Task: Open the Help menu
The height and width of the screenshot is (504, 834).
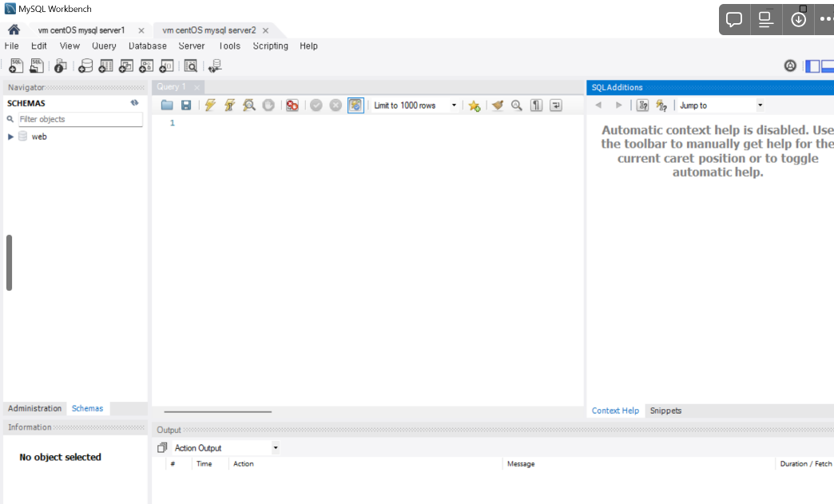Action: 308,46
